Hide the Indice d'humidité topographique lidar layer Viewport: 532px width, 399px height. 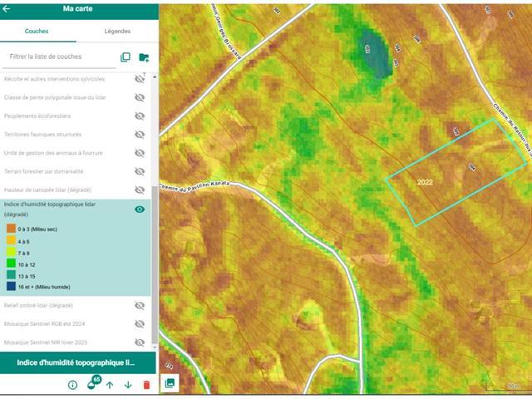click(x=140, y=209)
